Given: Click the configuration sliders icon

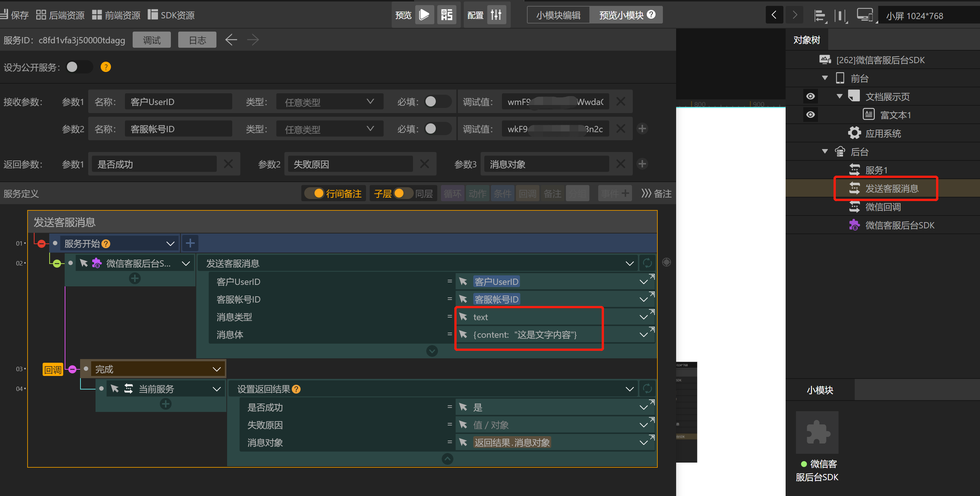Looking at the screenshot, I should [496, 15].
